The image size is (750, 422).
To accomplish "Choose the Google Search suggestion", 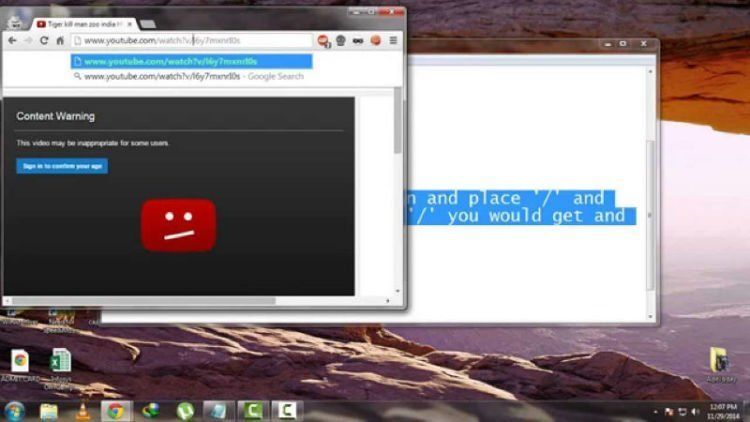I will tap(192, 76).
